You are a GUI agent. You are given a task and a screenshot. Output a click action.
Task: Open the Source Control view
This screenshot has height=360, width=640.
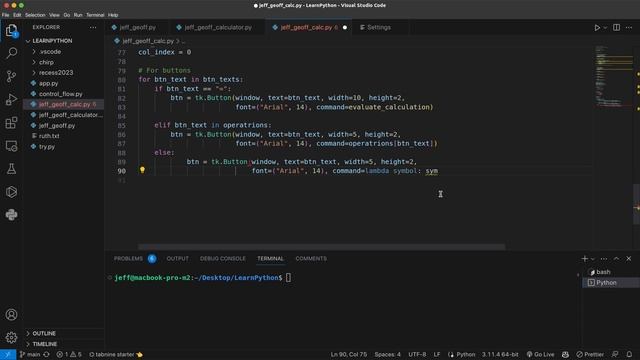pyautogui.click(x=11, y=76)
